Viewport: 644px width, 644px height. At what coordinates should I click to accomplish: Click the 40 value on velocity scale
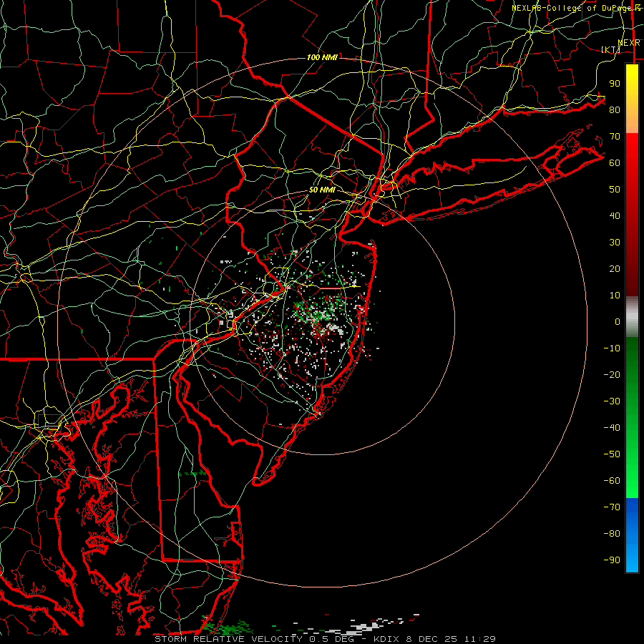(615, 215)
